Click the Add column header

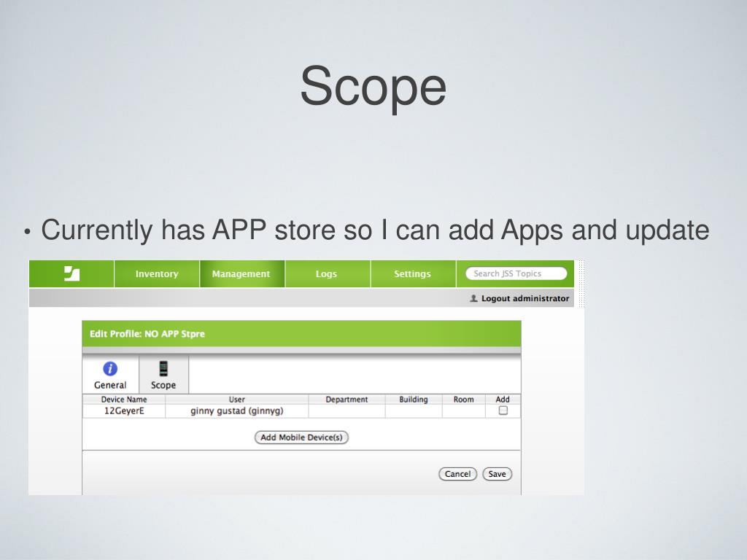point(503,400)
